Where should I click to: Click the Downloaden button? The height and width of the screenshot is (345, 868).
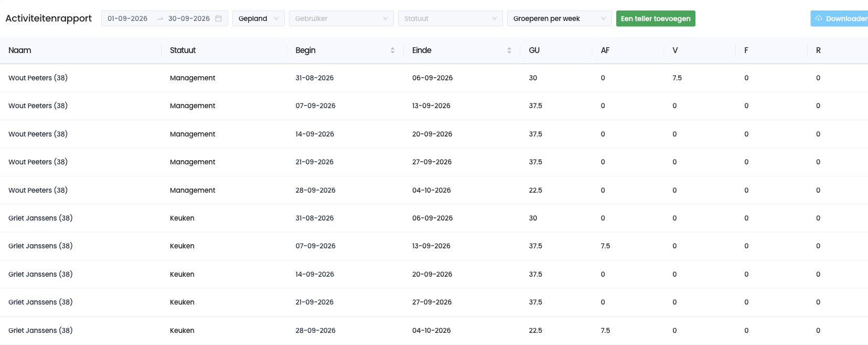point(839,18)
